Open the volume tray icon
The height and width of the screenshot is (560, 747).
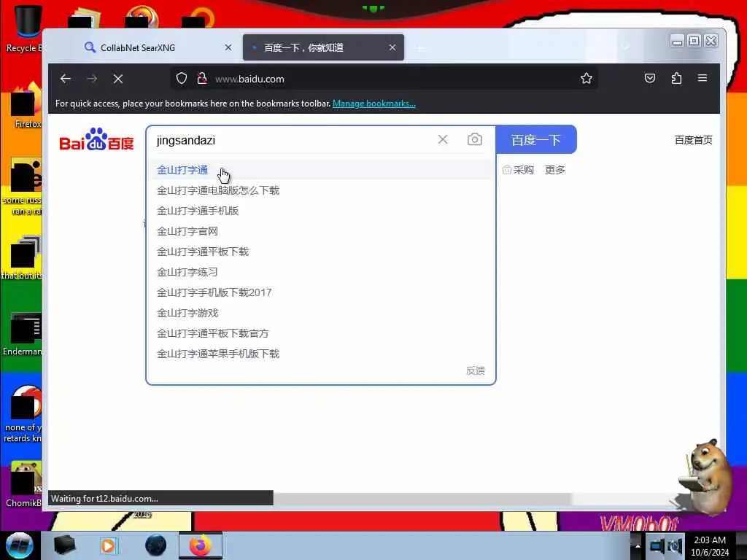coord(675,546)
